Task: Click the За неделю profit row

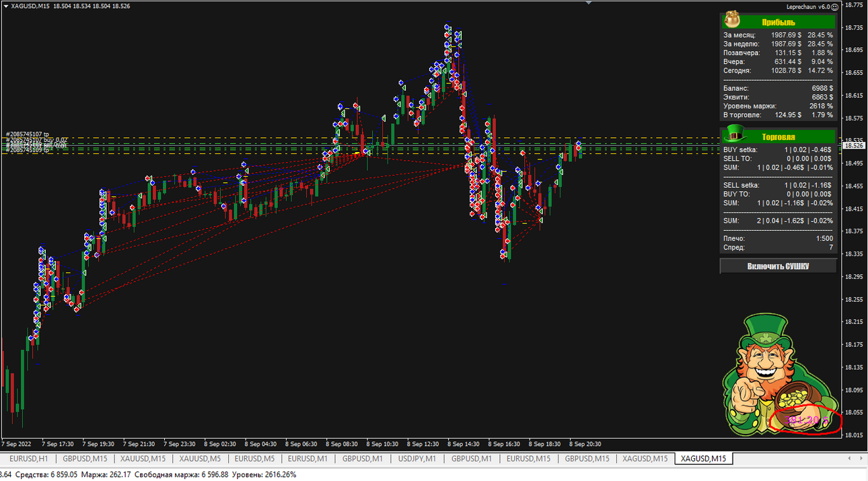Action: point(778,44)
